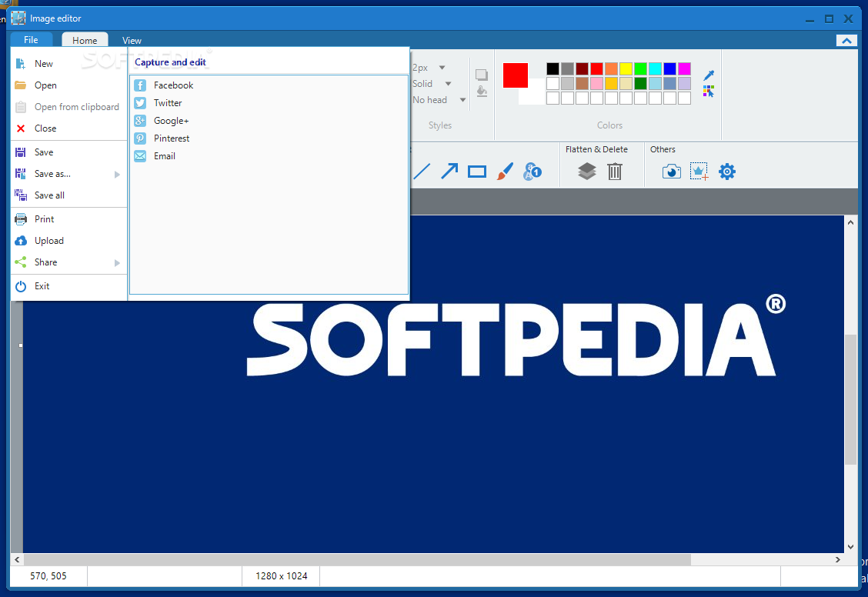This screenshot has height=597, width=868.
Task: Expand the Share submenu arrow
Action: tap(118, 263)
